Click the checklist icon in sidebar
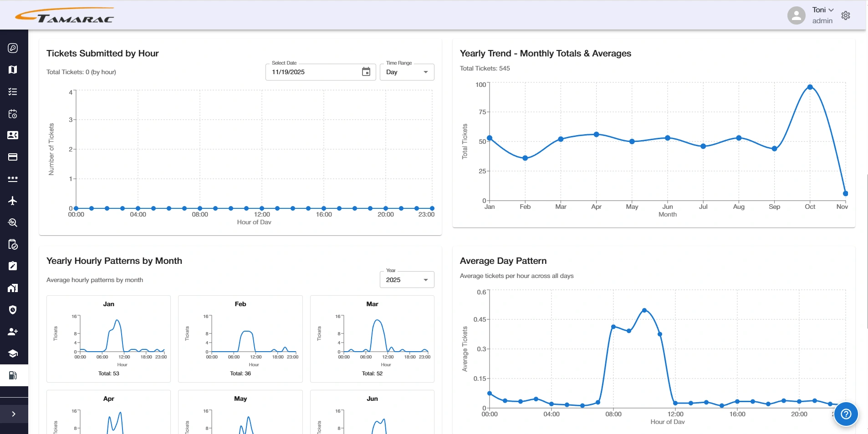 point(13,91)
